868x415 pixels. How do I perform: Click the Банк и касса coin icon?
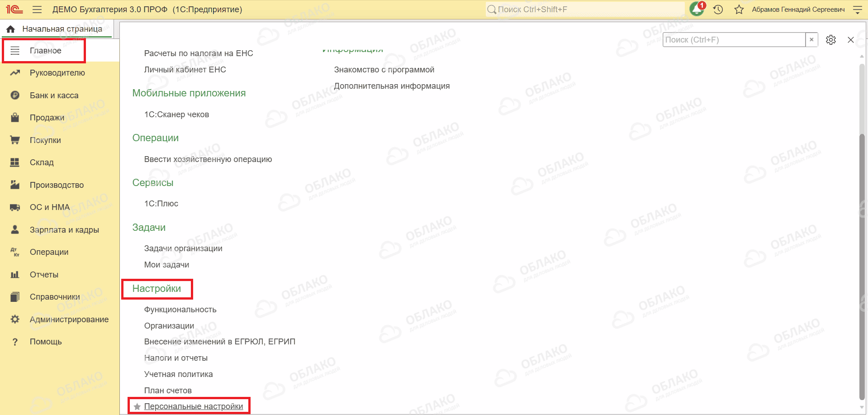[15, 95]
